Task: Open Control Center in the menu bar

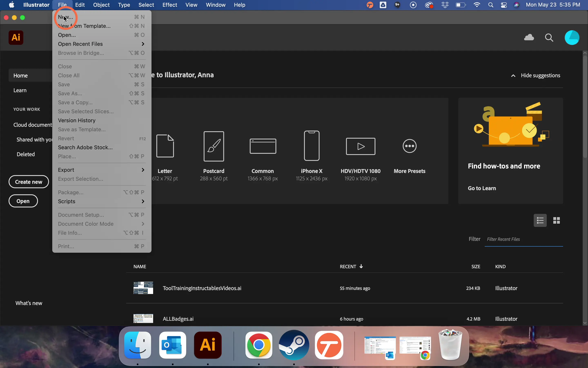Action: [504, 5]
